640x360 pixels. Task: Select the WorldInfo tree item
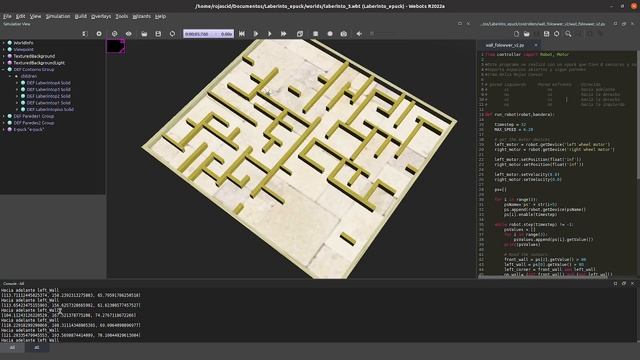point(23,43)
